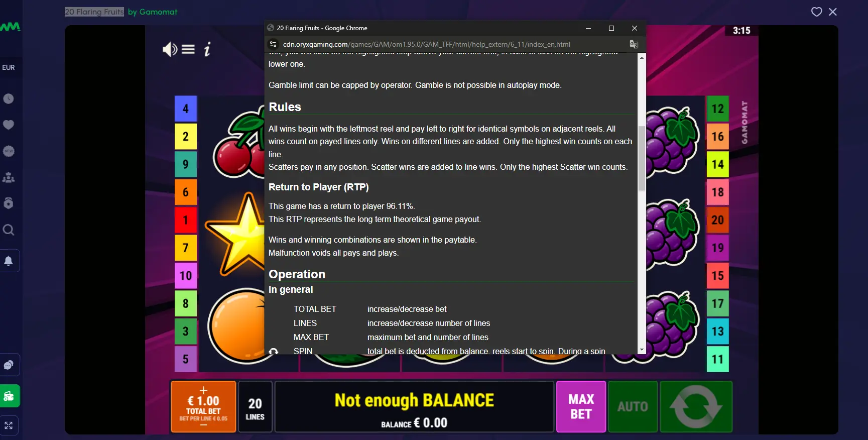Open chat support sidebar icon
The image size is (868, 440).
(x=9, y=365)
